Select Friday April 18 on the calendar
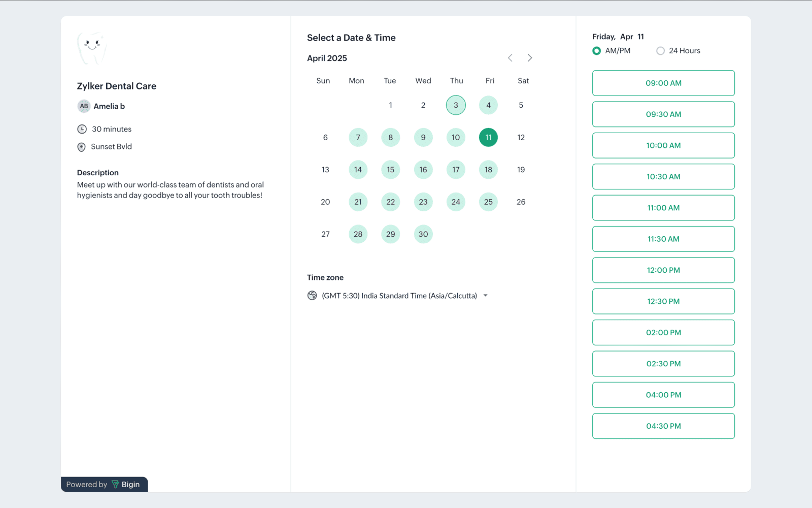The height and width of the screenshot is (508, 812). (488, 170)
